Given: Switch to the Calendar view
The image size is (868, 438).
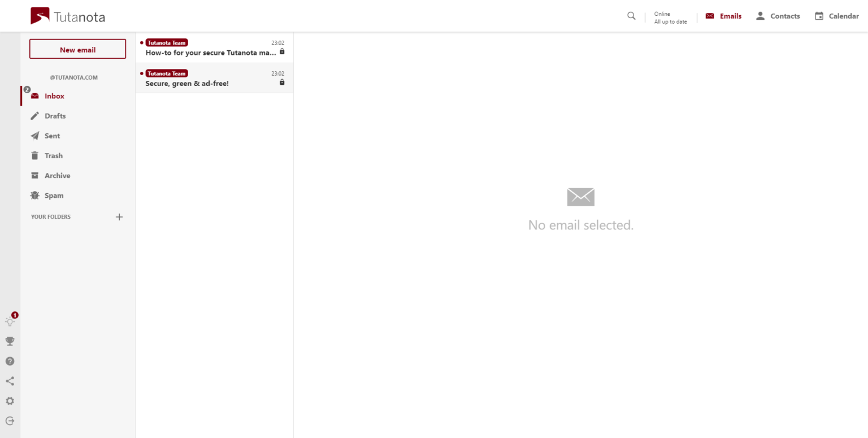Looking at the screenshot, I should point(837,16).
